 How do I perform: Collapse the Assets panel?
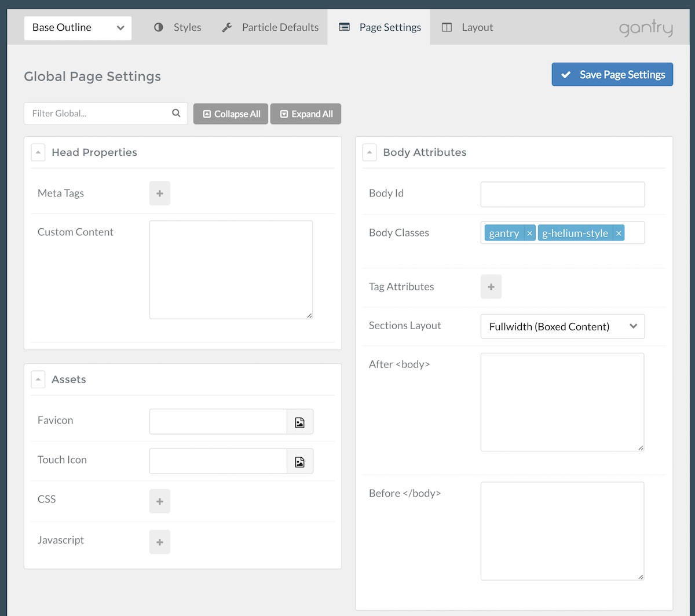(x=38, y=380)
